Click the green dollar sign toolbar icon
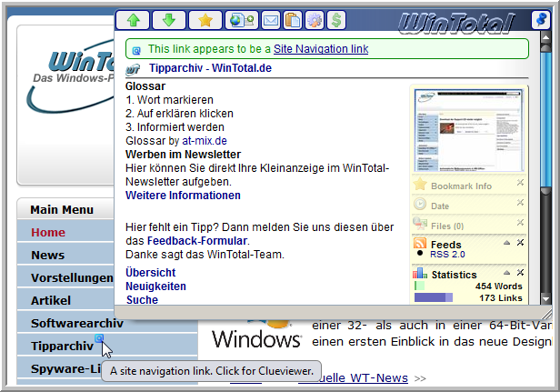 click(336, 20)
